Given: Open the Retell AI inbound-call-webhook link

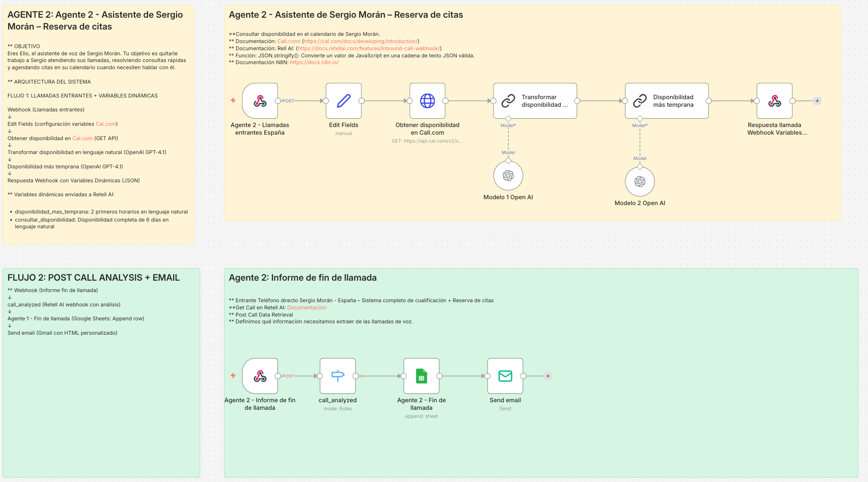Looking at the screenshot, I should [369, 49].
